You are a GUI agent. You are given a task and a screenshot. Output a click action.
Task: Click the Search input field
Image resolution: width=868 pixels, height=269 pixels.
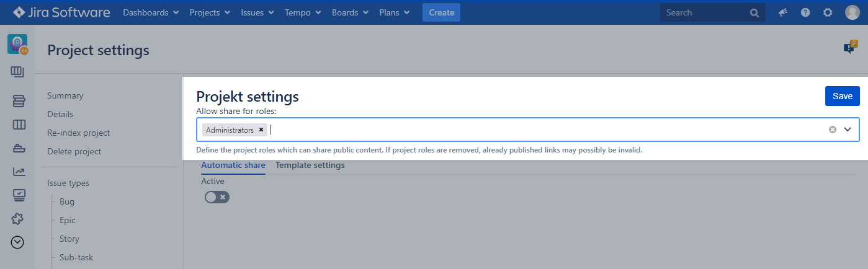(x=704, y=12)
